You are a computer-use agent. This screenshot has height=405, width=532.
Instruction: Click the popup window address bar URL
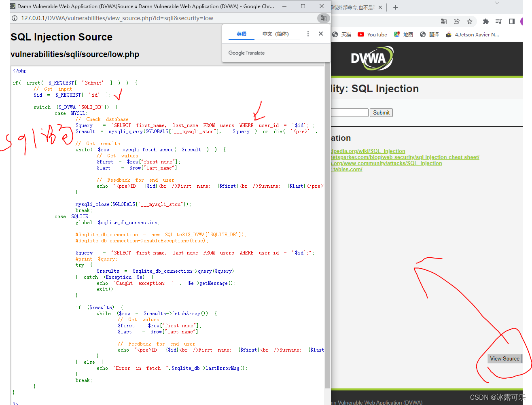(x=117, y=18)
